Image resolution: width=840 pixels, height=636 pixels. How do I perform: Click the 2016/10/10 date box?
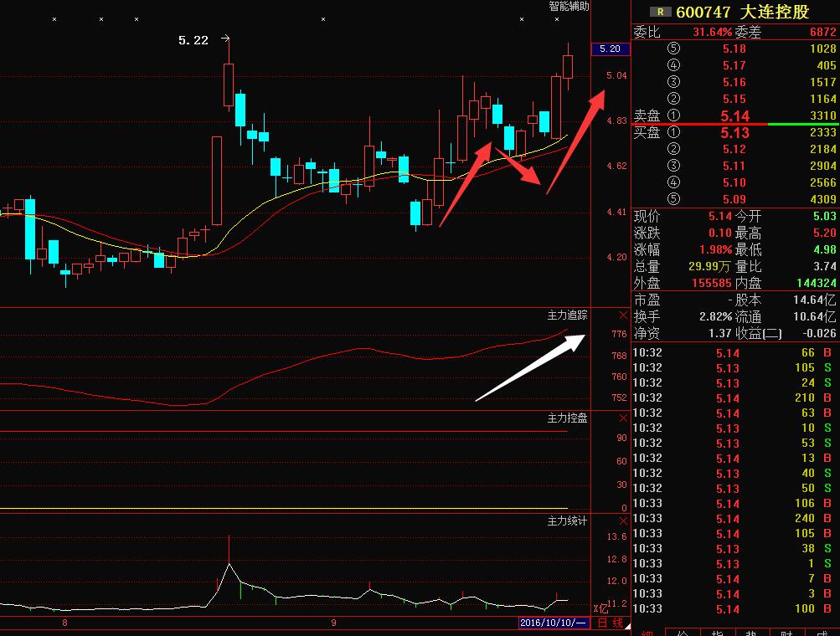554,623
